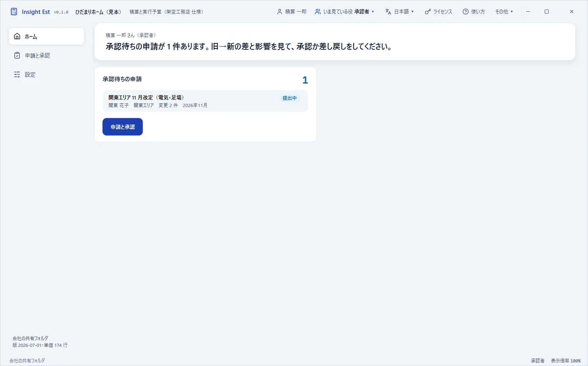Click the 承認待ちの申請 card heading
Screen dimensions: 588x366
click(x=122, y=79)
